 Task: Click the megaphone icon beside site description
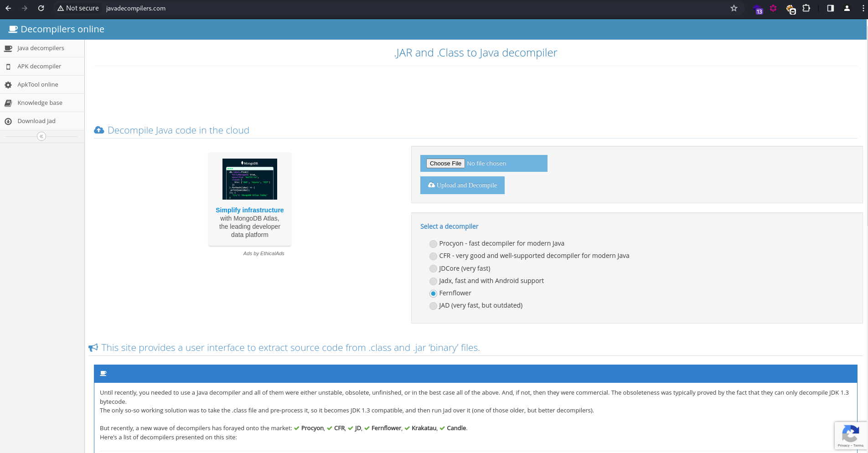(x=93, y=348)
